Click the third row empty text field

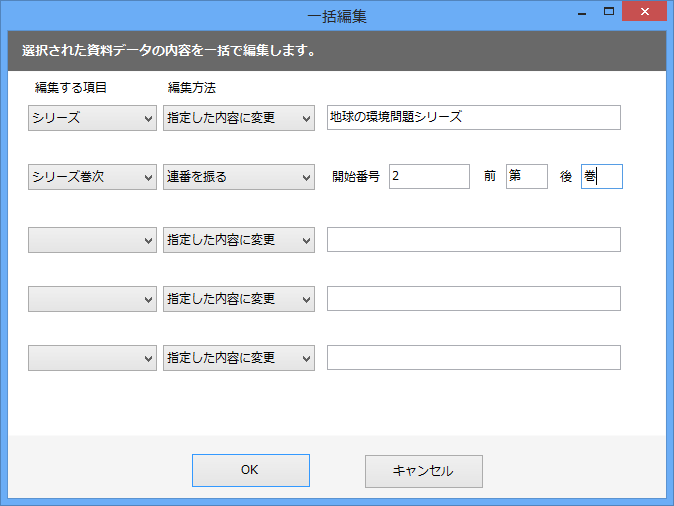tap(474, 239)
